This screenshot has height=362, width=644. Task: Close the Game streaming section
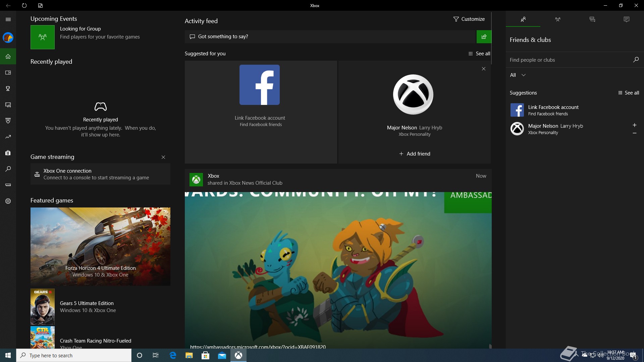[163, 157]
